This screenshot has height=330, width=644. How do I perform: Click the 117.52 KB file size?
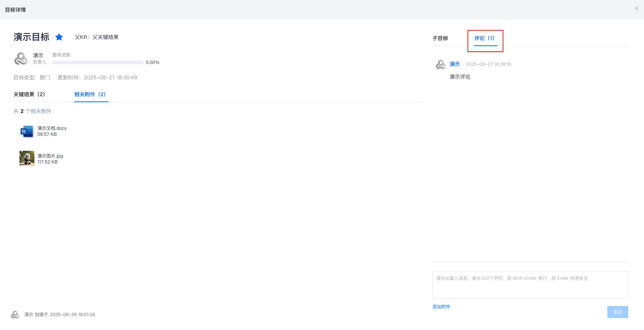[47, 162]
